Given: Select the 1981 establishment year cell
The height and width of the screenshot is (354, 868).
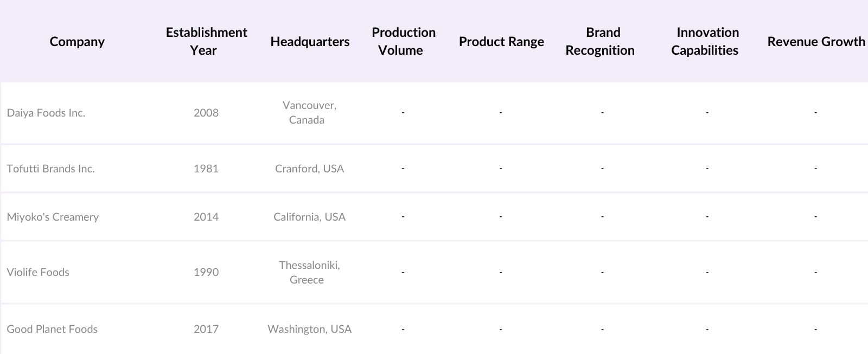Looking at the screenshot, I should coord(206,169).
